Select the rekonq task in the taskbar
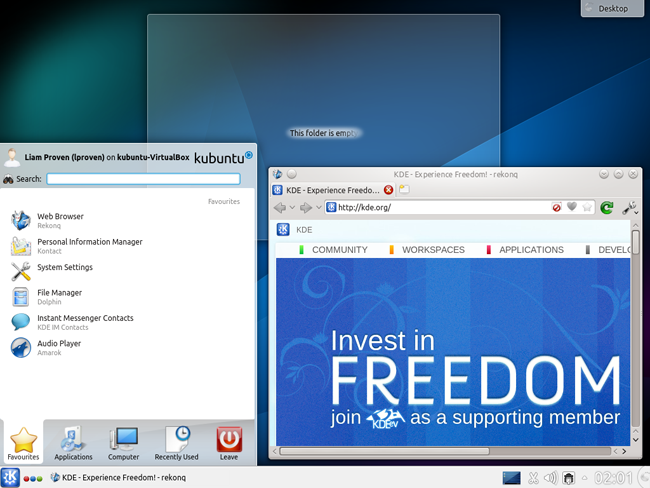 coord(118,478)
